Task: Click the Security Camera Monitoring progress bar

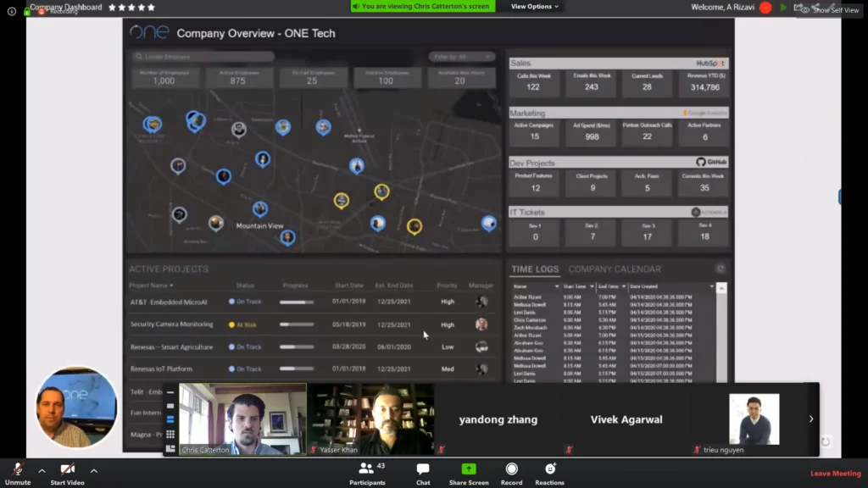Action: [297, 324]
